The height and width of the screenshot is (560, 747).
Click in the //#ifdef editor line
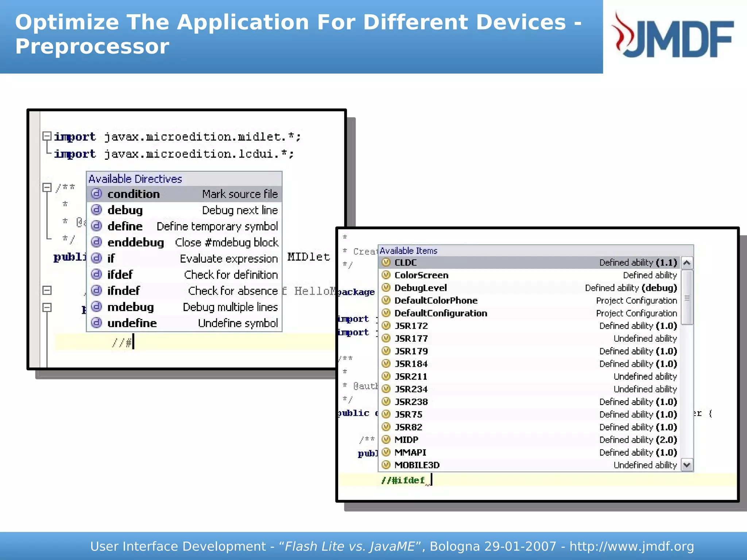(537, 480)
